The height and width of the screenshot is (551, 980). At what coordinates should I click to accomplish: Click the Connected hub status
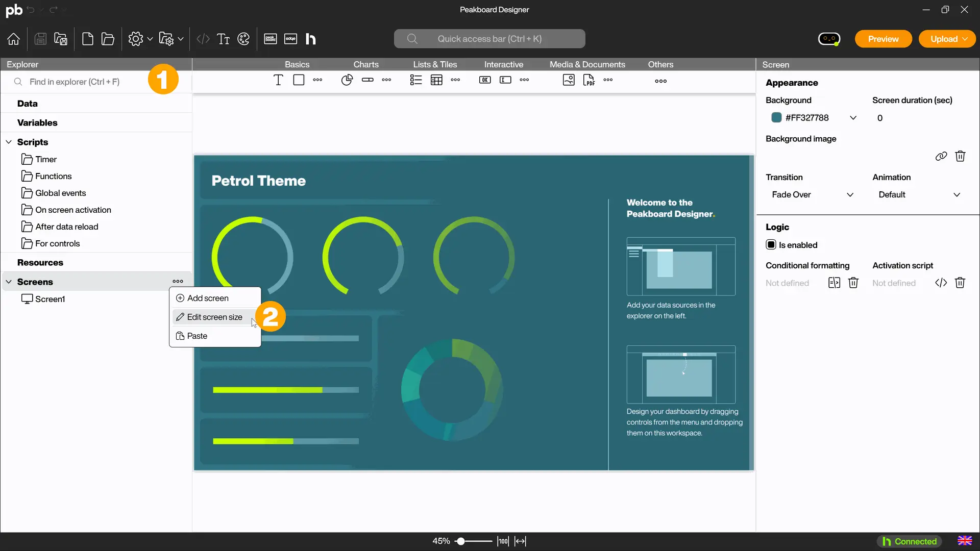click(910, 541)
